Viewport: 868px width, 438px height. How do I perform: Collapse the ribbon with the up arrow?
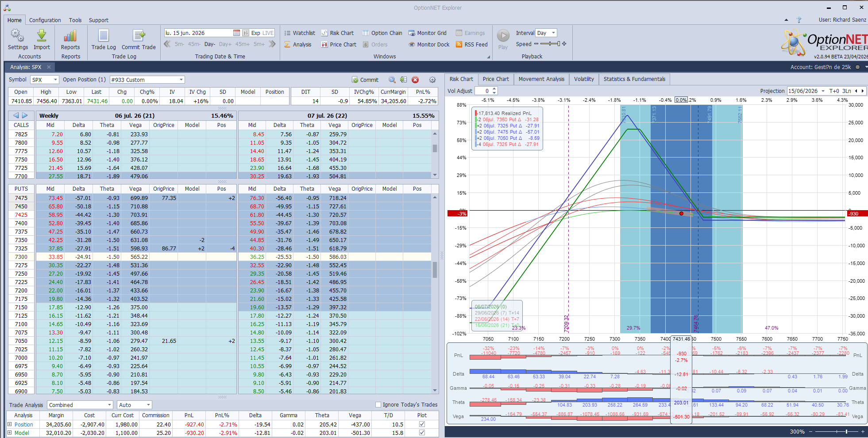786,20
